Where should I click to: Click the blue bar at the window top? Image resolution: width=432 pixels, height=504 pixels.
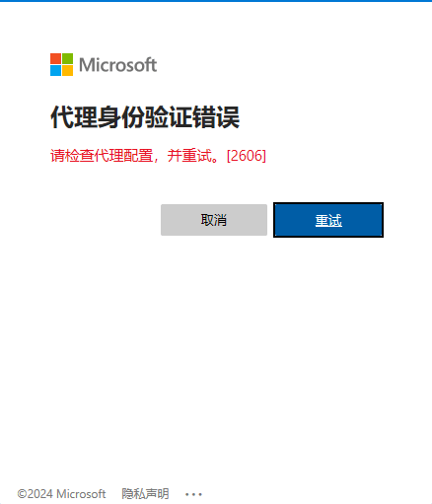pos(216,1)
